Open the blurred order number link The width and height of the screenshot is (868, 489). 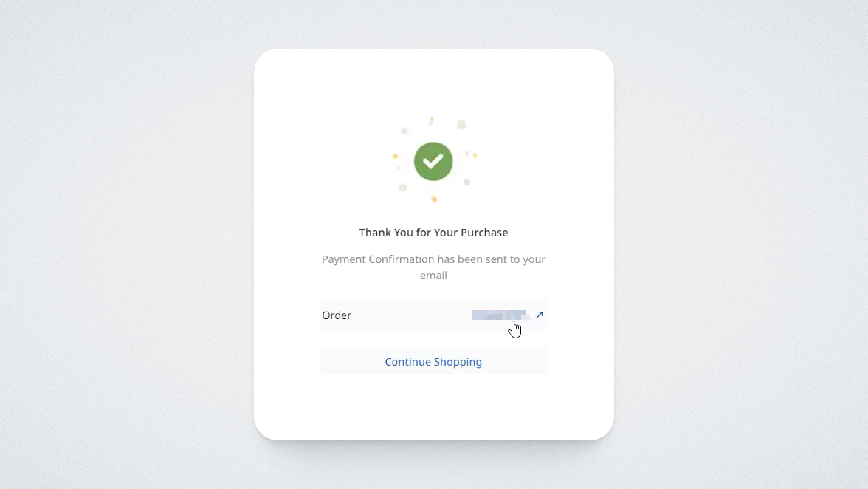pyautogui.click(x=499, y=315)
